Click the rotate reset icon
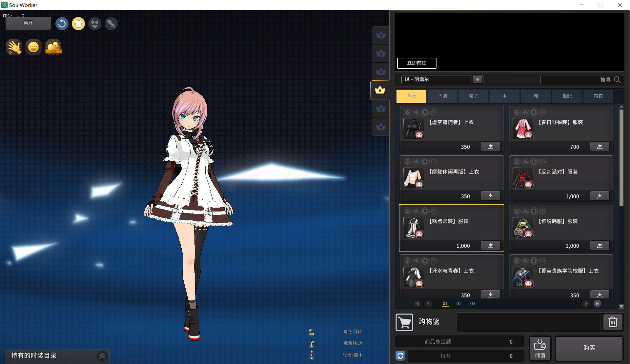The image size is (630, 364). (x=62, y=24)
